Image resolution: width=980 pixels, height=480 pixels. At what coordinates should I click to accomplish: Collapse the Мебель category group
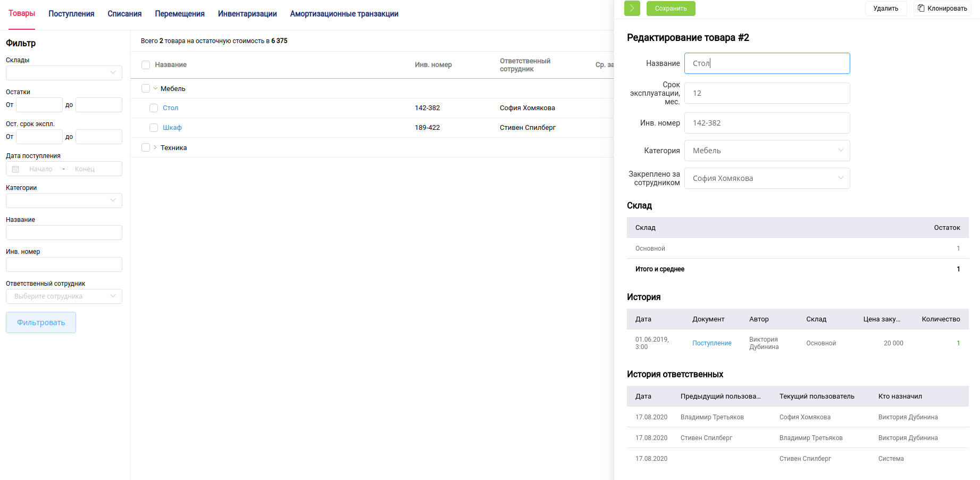coord(155,89)
